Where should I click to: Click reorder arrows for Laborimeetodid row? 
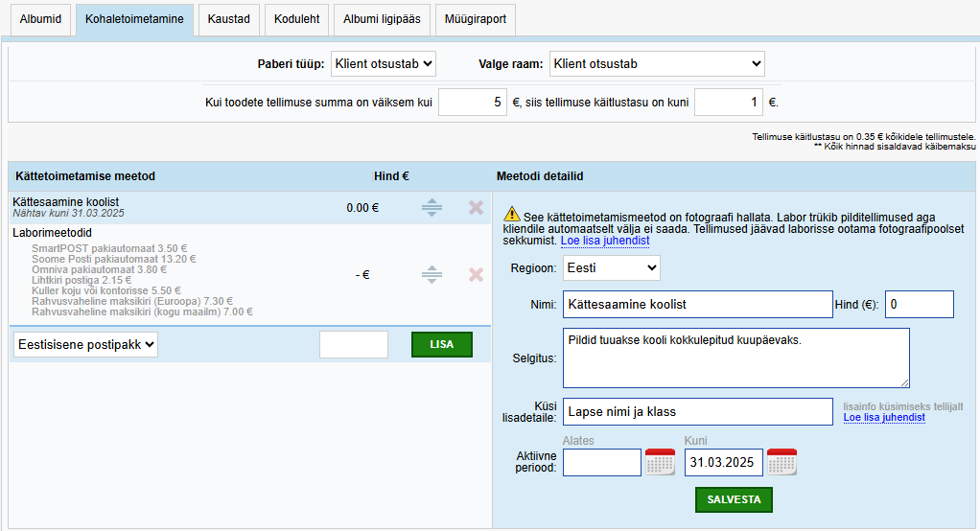tap(432, 275)
